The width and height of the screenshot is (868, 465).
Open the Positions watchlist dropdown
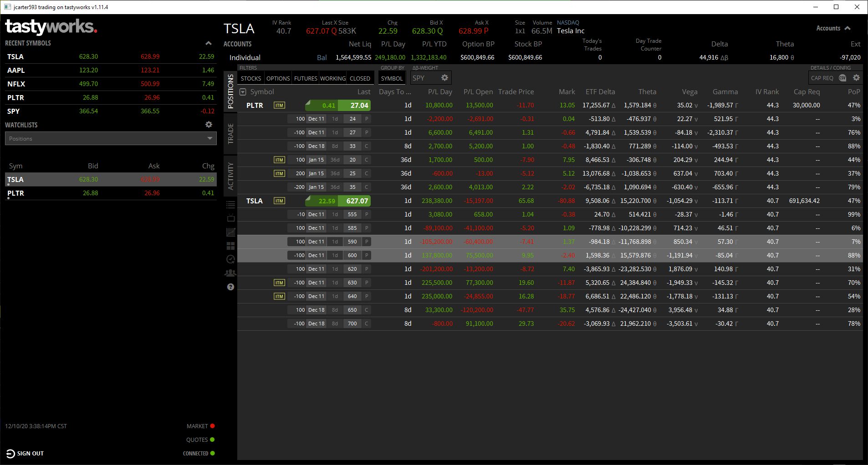111,138
